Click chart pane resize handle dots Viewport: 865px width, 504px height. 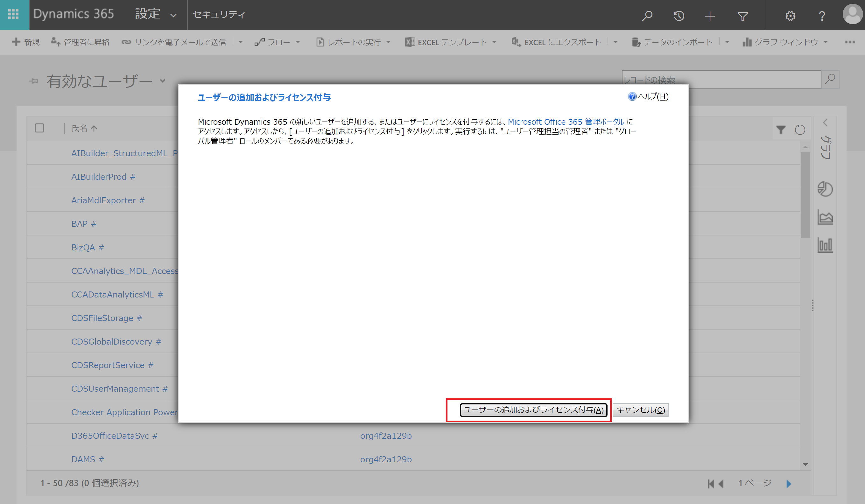tap(812, 305)
